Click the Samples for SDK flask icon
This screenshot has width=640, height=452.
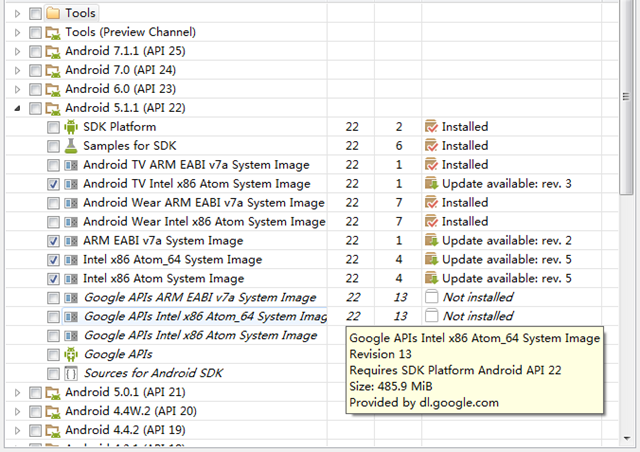[x=71, y=146]
